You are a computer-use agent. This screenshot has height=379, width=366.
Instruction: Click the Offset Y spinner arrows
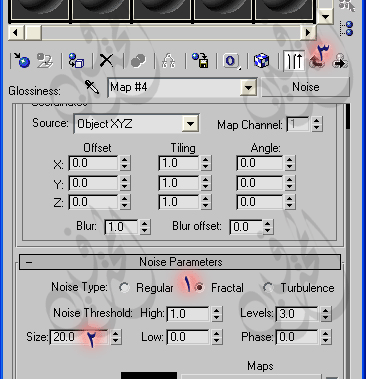(x=125, y=183)
